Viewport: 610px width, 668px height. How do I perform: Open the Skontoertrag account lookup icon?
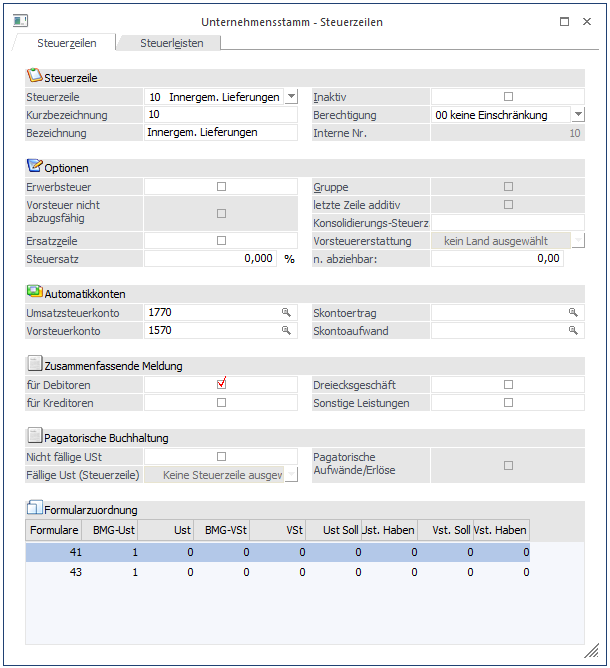click(x=573, y=313)
